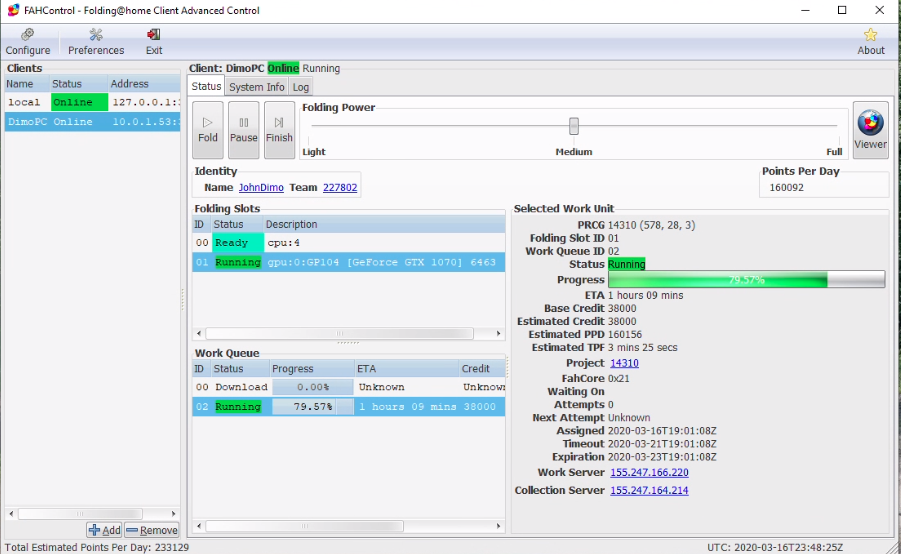This screenshot has width=901, height=554.
Task: Click Folding Slots Description column header
Action: (384, 224)
